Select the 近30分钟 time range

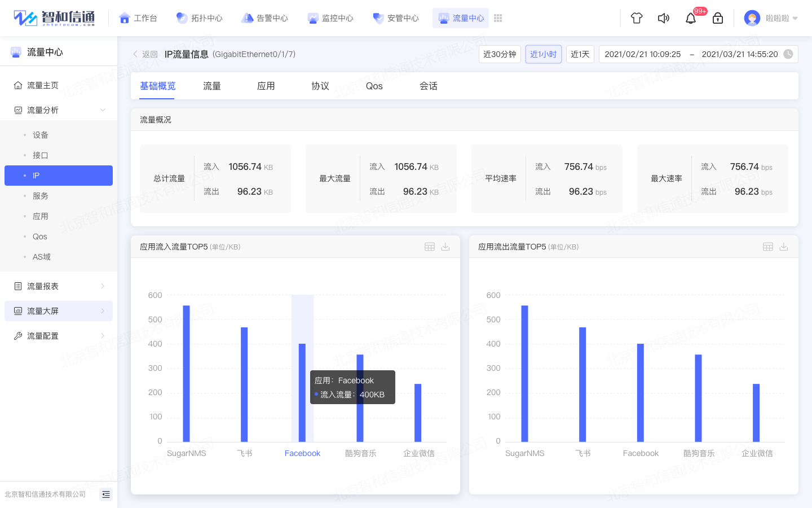tap(500, 54)
